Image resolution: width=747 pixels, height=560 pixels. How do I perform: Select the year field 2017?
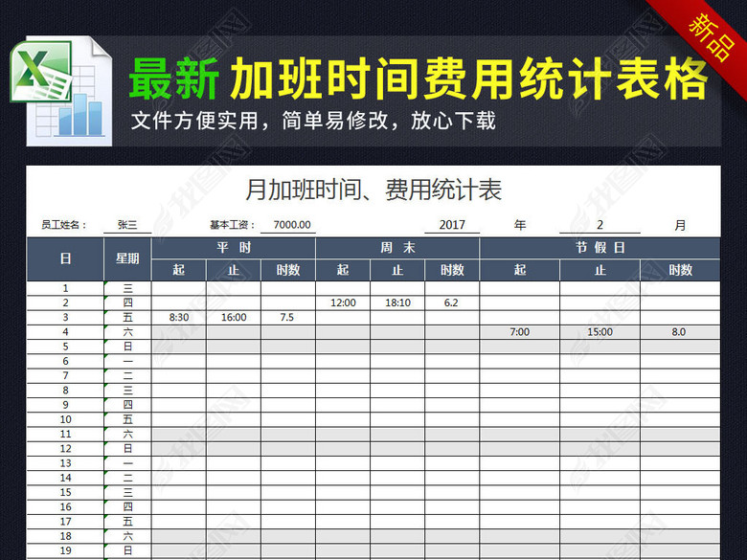tap(452, 225)
